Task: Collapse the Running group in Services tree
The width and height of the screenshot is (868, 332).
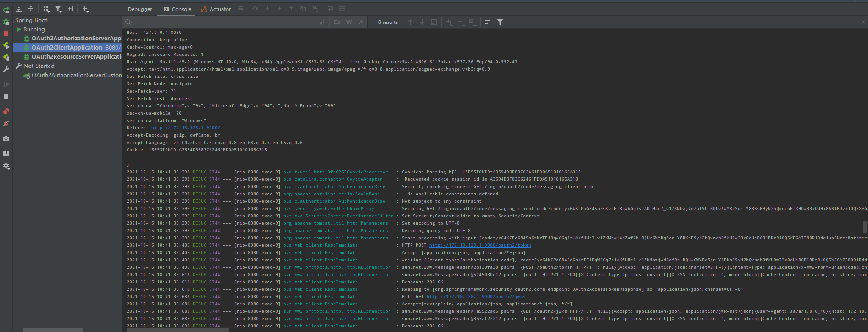Action: pos(19,29)
